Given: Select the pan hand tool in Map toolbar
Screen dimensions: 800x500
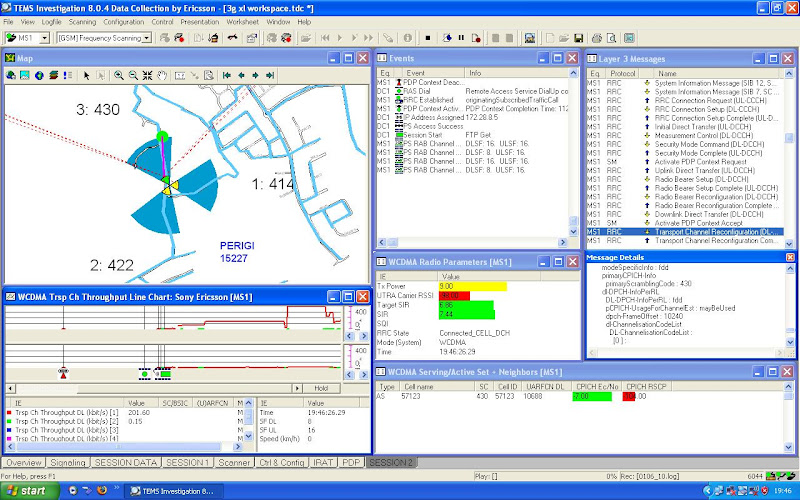Looking at the screenshot, I should tap(162, 76).
